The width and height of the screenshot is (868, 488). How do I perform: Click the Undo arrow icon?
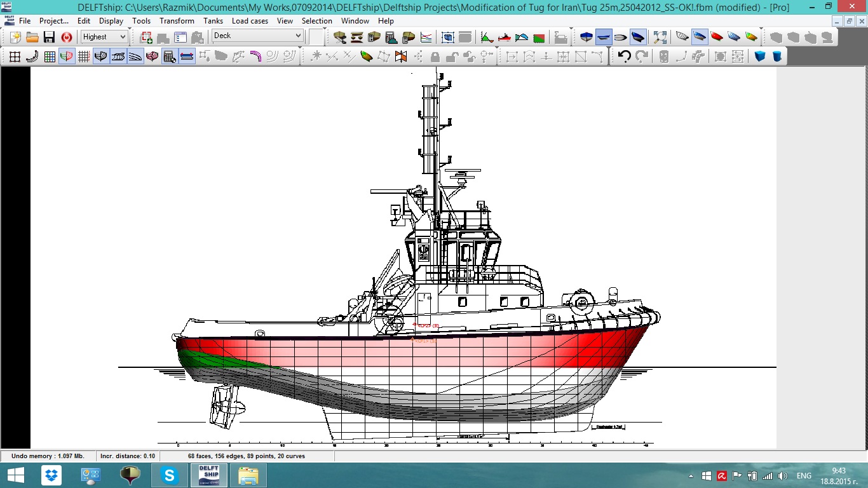(x=624, y=57)
